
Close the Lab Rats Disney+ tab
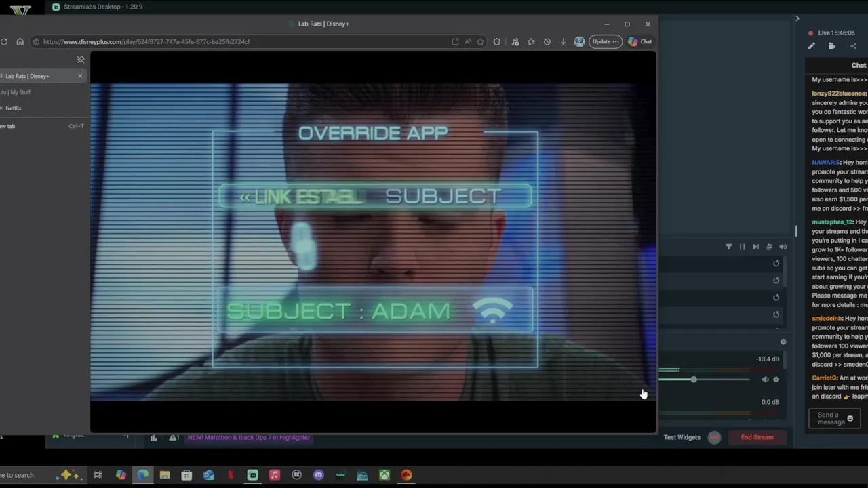click(x=80, y=76)
